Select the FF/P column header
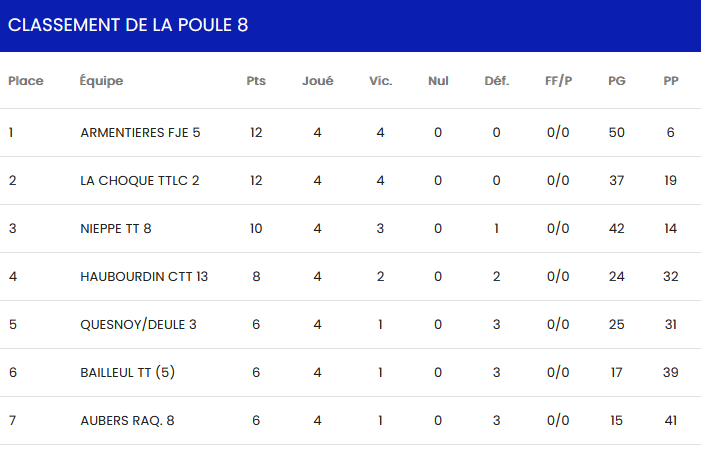701x456 pixels. (x=558, y=81)
